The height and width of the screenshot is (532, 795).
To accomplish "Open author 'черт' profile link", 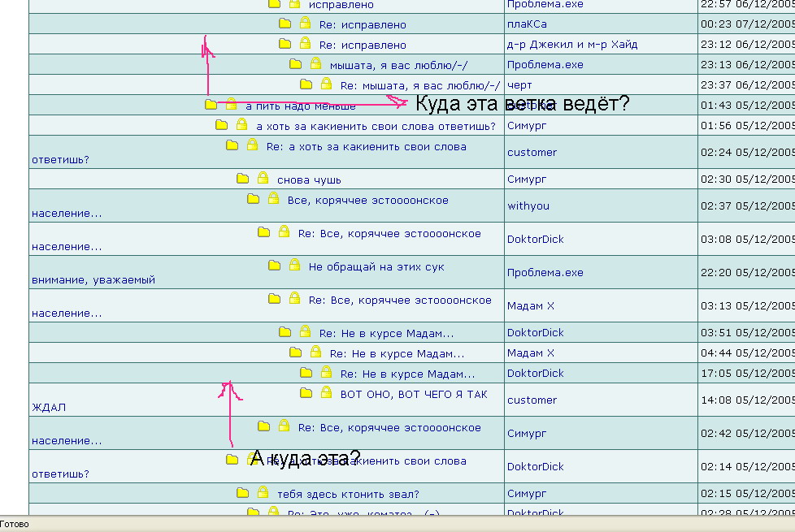I will coord(519,85).
